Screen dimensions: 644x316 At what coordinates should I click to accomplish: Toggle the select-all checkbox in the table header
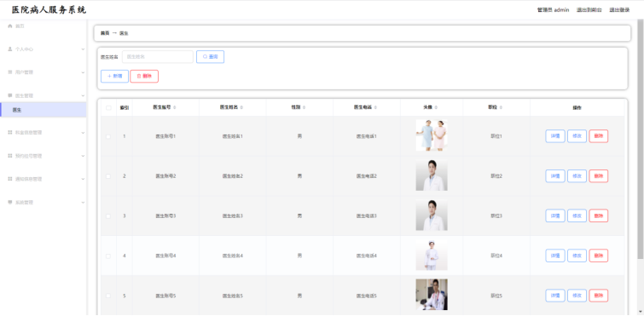point(108,108)
